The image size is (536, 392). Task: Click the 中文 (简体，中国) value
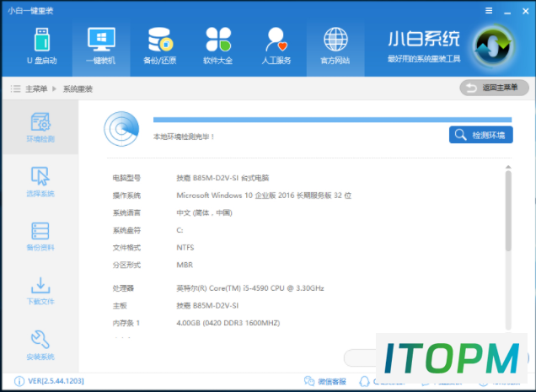point(205,212)
